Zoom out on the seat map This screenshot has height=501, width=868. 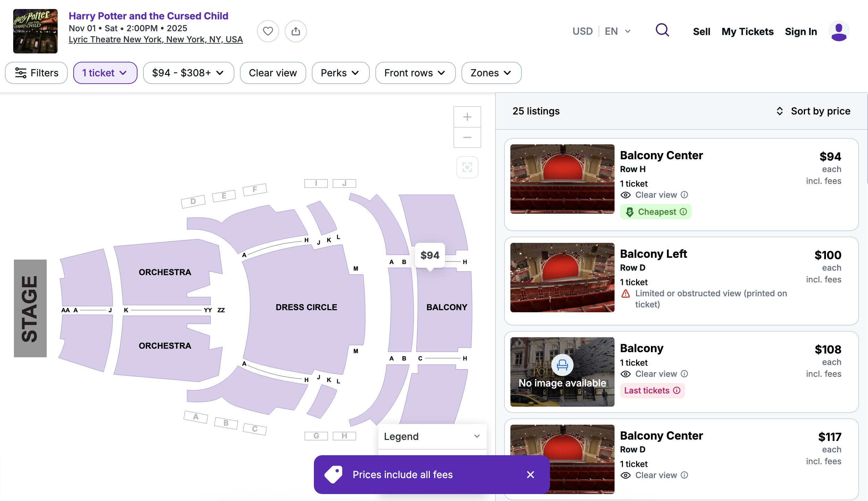tap(467, 137)
